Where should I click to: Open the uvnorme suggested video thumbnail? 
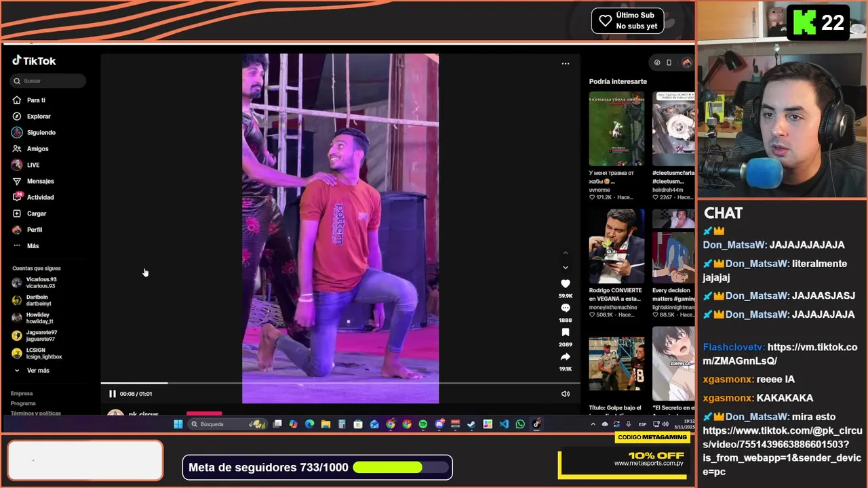click(616, 129)
